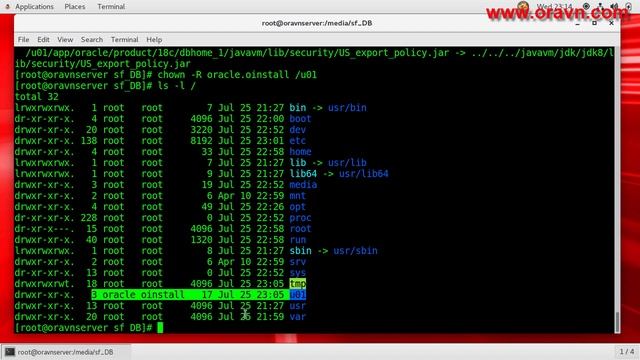Click the 'sbin' link name
Image resolution: width=640 pixels, height=360 pixels.
[300, 251]
